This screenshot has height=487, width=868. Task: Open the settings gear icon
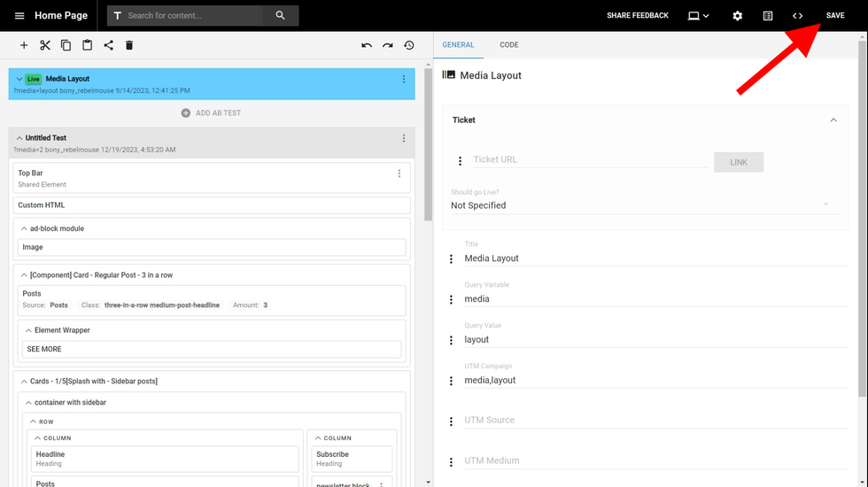click(737, 16)
